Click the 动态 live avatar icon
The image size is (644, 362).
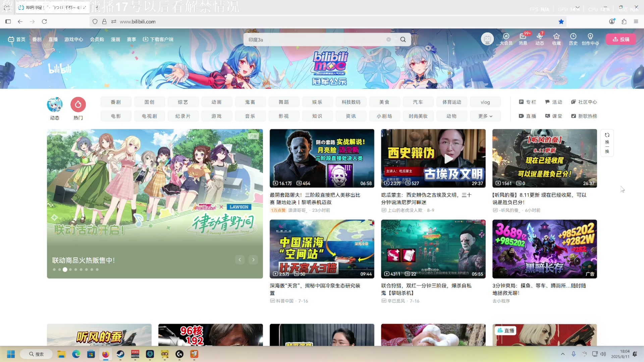click(55, 105)
